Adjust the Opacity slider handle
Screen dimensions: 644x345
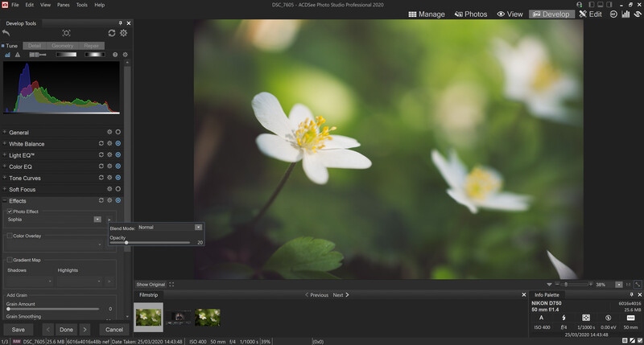point(126,243)
